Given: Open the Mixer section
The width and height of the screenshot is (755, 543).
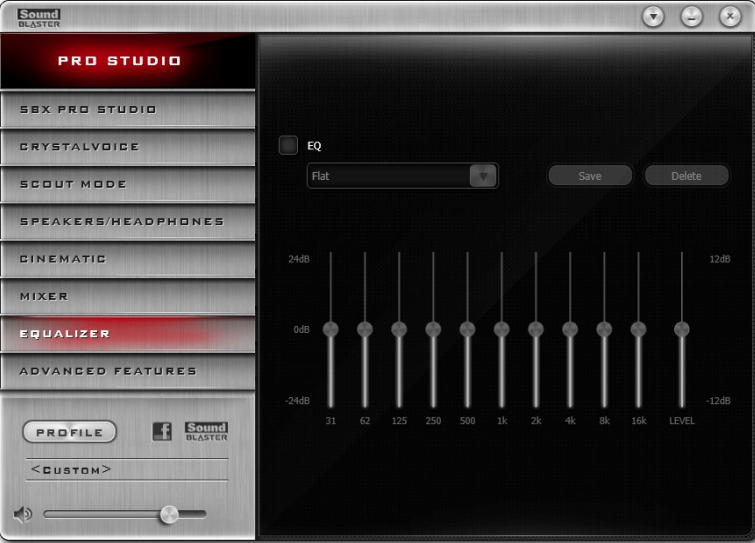Looking at the screenshot, I should [128, 297].
